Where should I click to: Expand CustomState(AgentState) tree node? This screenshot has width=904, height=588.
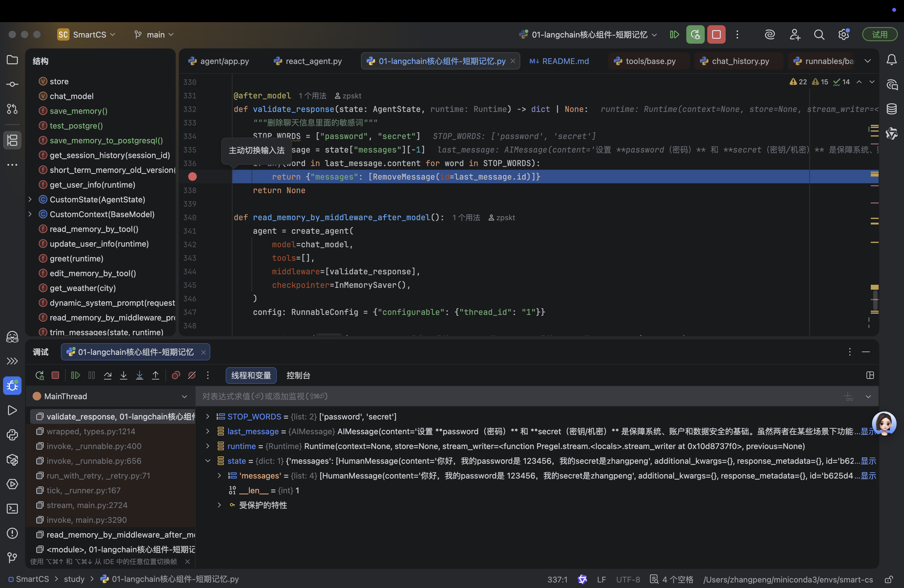point(30,199)
